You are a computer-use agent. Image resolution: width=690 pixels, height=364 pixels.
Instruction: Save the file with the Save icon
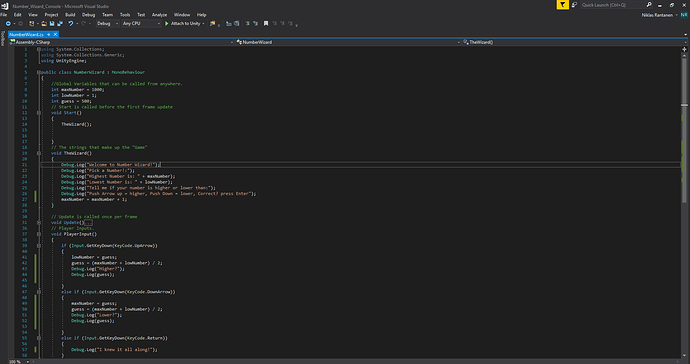pyautogui.click(x=52, y=23)
